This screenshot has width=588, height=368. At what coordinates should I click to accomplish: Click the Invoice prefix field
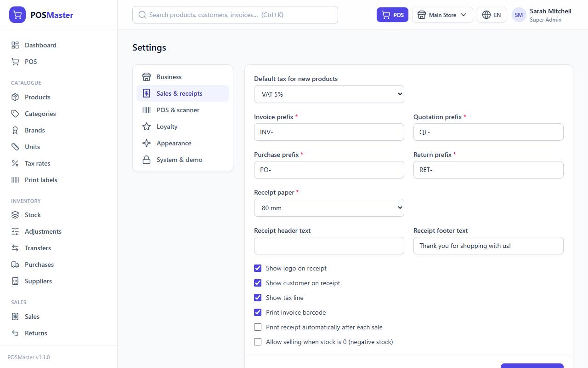tap(329, 132)
